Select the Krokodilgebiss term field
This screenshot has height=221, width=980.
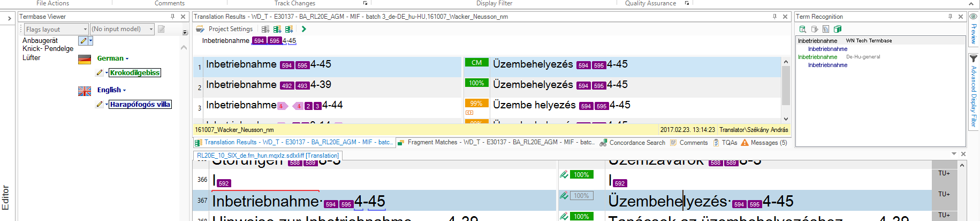click(x=135, y=72)
